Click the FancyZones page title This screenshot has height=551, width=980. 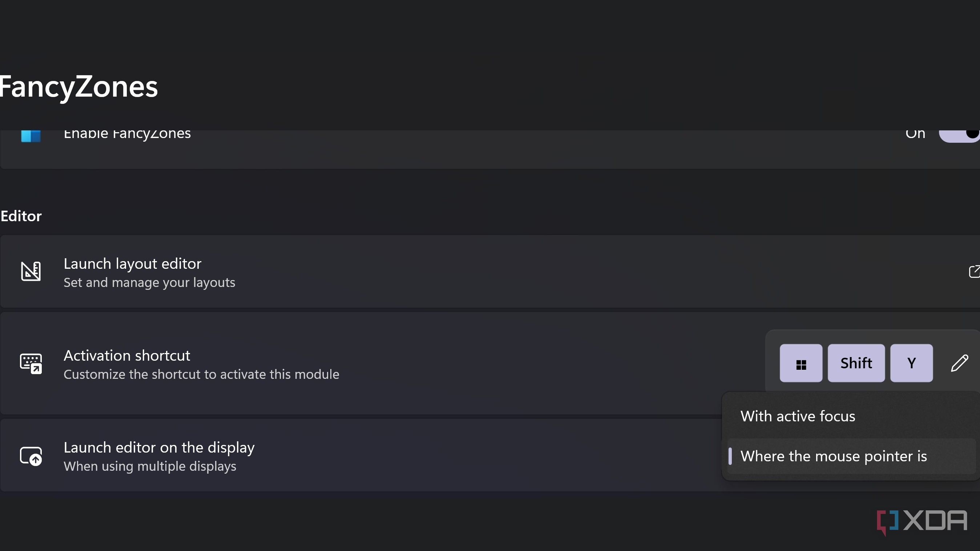click(78, 87)
